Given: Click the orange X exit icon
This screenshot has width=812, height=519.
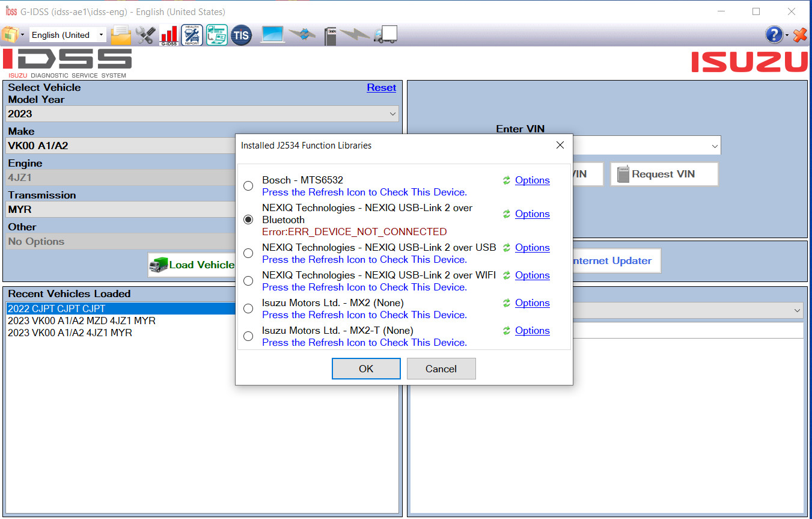Looking at the screenshot, I should pos(800,35).
